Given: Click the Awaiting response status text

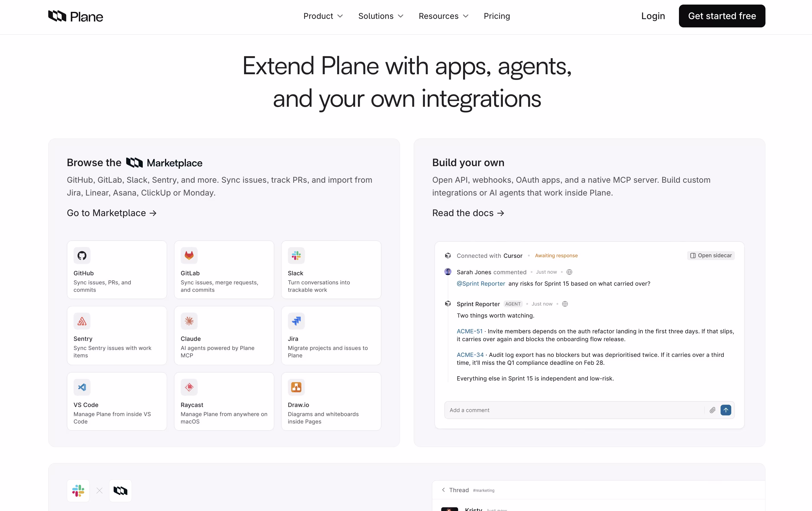Looking at the screenshot, I should click(x=556, y=255).
